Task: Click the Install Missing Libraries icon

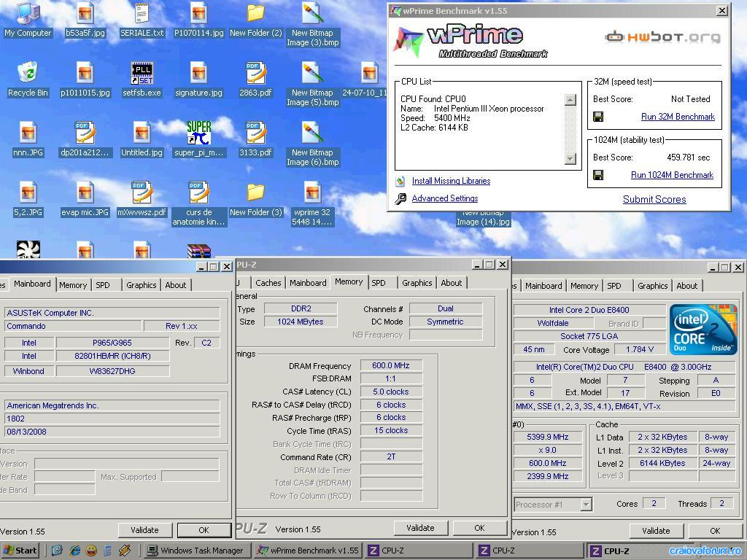Action: (x=400, y=181)
